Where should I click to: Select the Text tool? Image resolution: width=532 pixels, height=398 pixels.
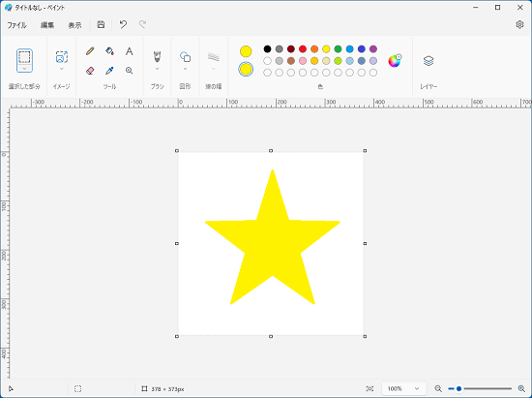tap(130, 51)
